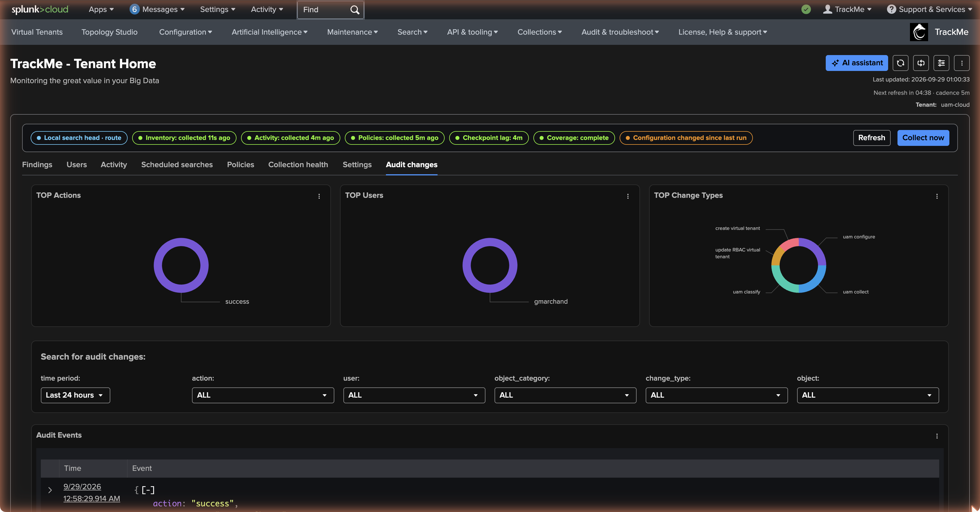Screen dimensions: 980x512
Task: Open the action filter dropdown
Action: point(263,395)
